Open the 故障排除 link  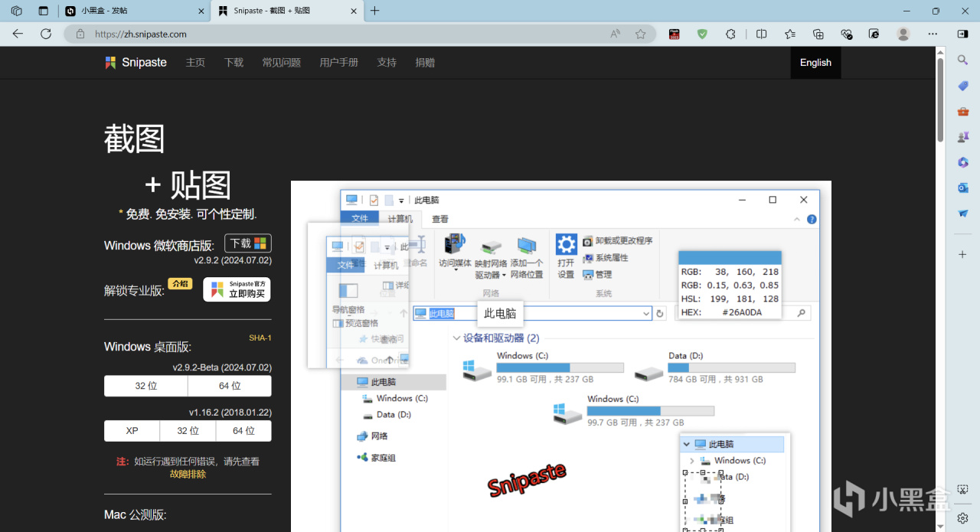pos(188,474)
